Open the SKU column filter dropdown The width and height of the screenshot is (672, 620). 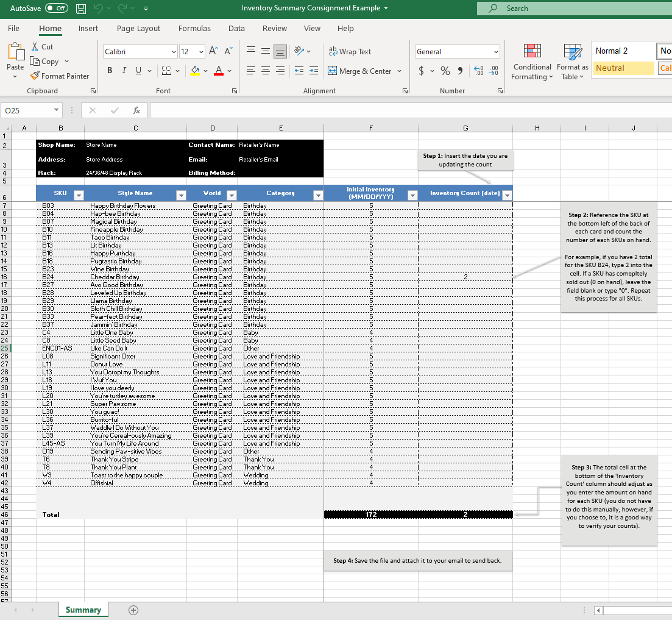[x=79, y=196]
